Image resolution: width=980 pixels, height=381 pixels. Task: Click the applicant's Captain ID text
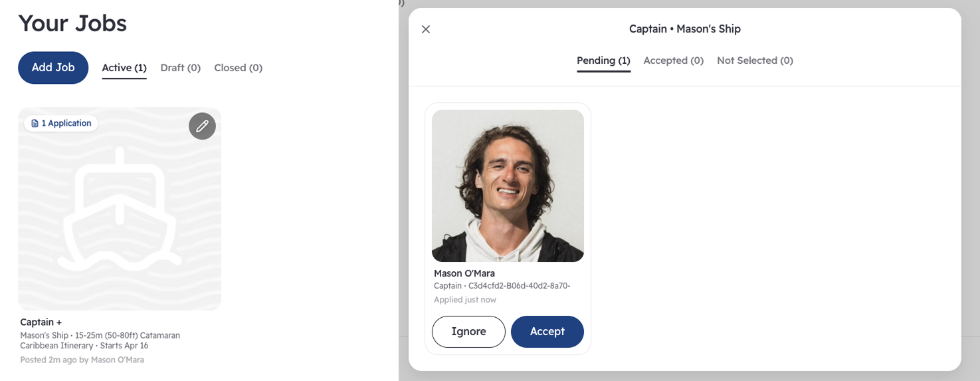pyautogui.click(x=502, y=286)
